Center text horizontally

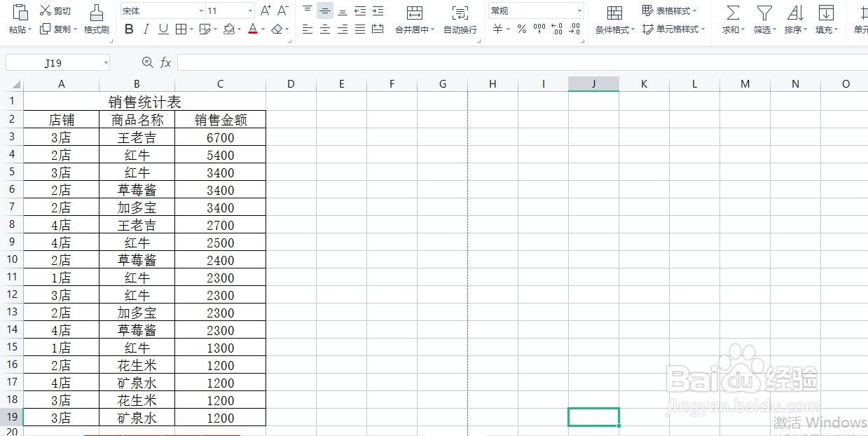pyautogui.click(x=325, y=29)
